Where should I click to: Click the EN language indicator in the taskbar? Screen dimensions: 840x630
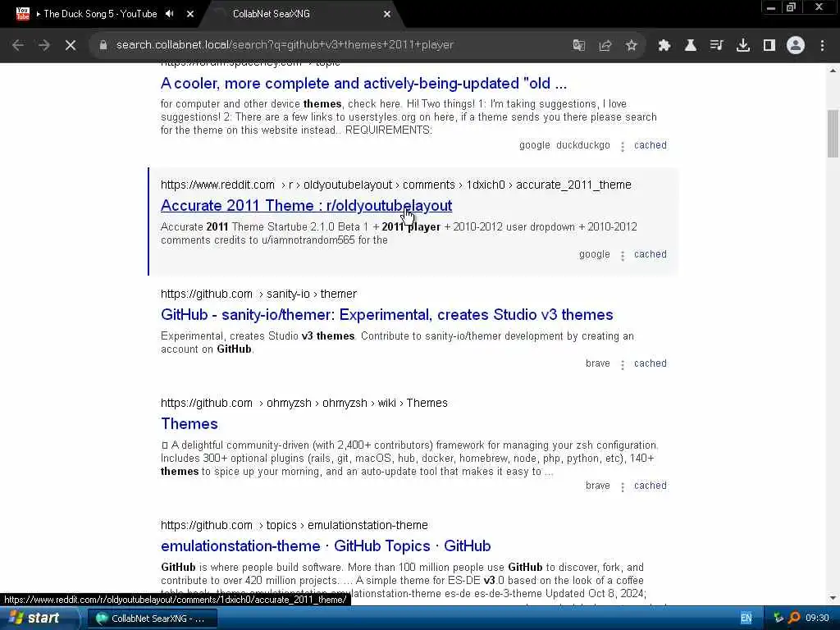[746, 619]
